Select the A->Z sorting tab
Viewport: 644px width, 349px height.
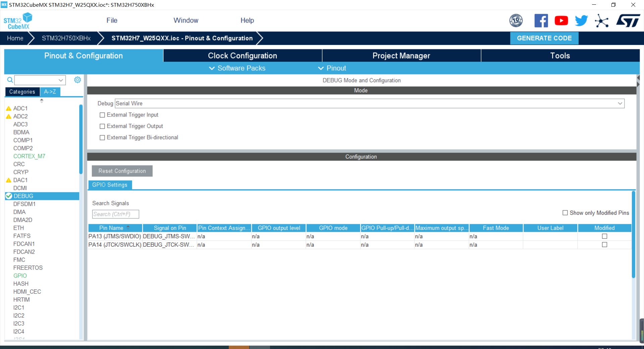(50, 92)
